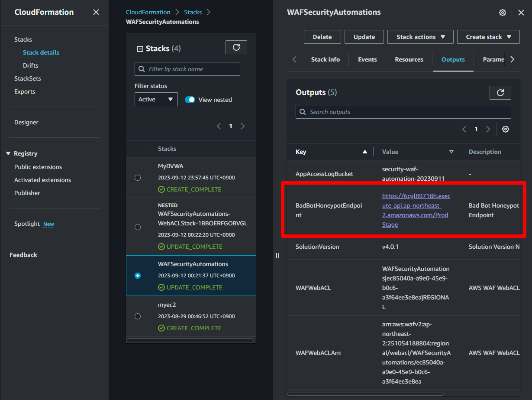Close the CloudFormation navigation sidebar
Viewport: 532px width, 400px height.
tap(96, 12)
